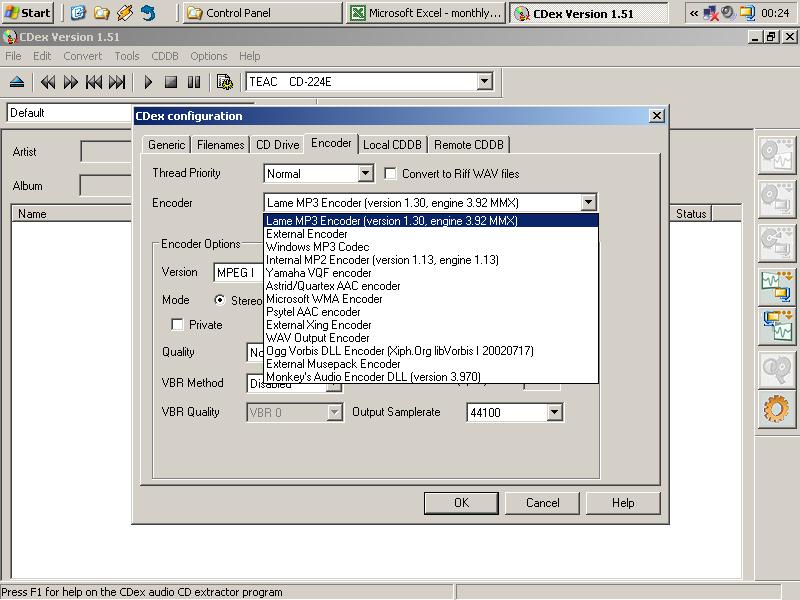The image size is (800, 600).
Task: Select the Stereo mode radio button
Action: click(220, 300)
